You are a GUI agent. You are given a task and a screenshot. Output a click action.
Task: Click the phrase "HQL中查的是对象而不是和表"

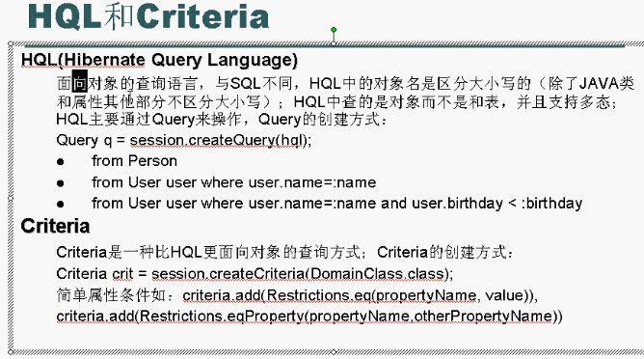pyautogui.click(x=396, y=101)
